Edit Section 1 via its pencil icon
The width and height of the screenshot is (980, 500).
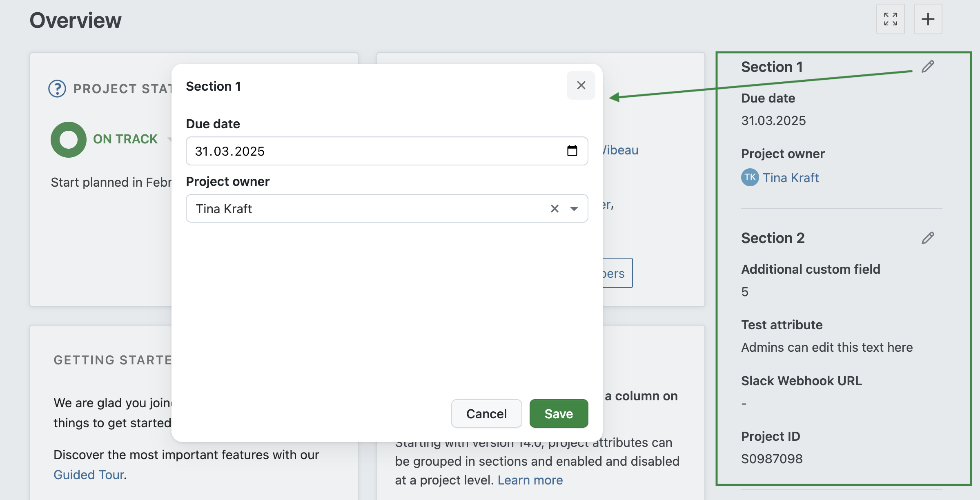pyautogui.click(x=928, y=66)
